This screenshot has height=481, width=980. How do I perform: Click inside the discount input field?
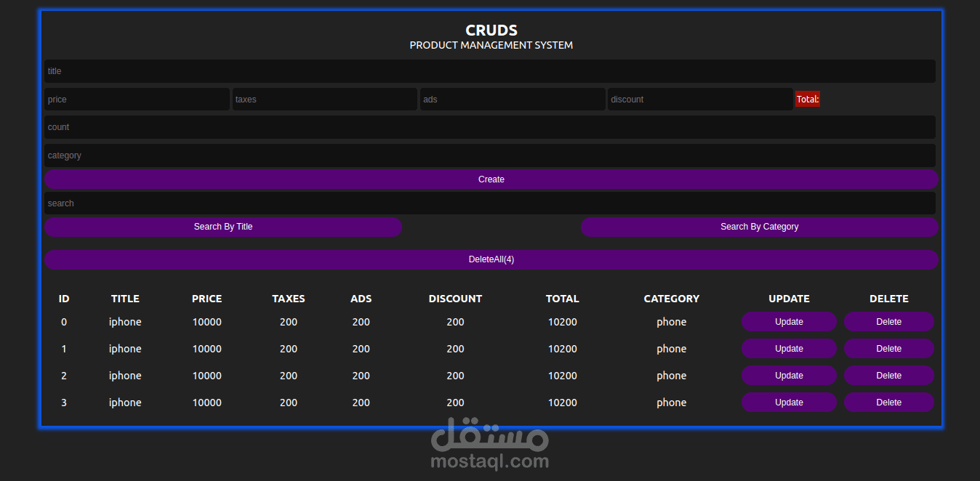tap(699, 99)
